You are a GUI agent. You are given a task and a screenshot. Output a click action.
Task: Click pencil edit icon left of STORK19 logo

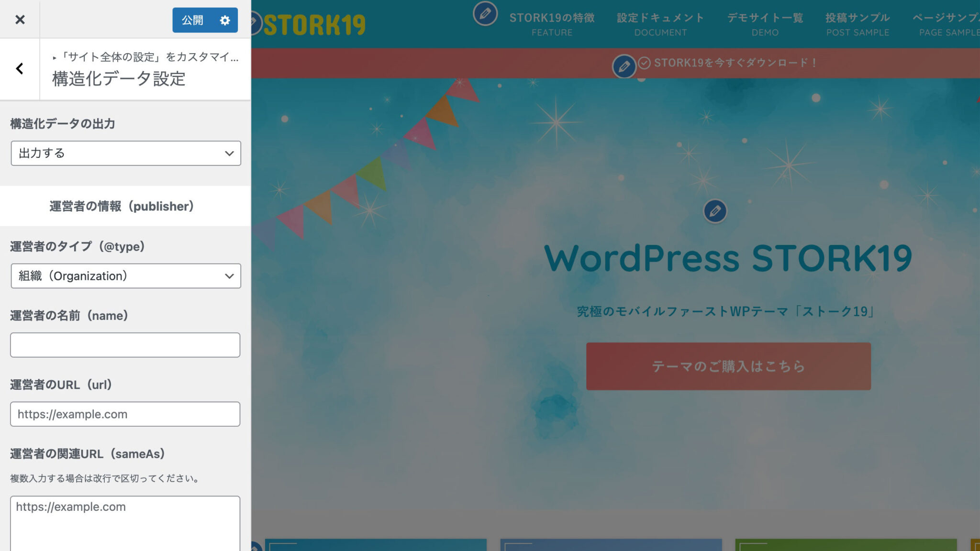click(255, 23)
